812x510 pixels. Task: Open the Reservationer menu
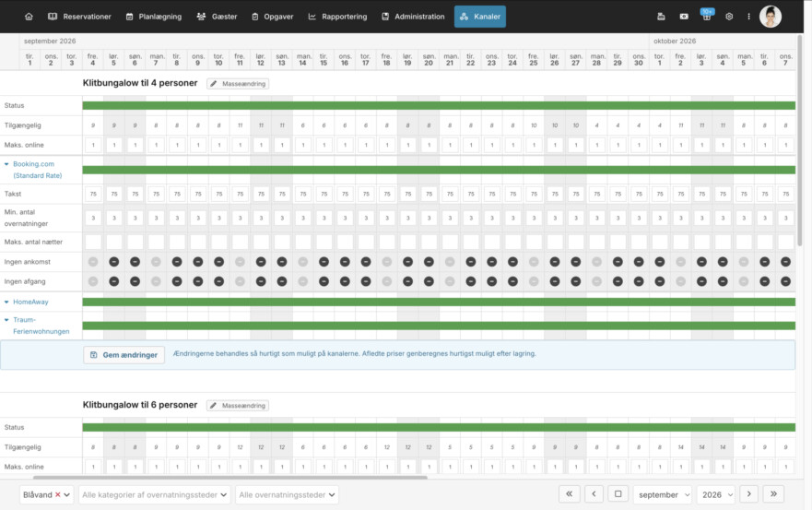pyautogui.click(x=80, y=17)
